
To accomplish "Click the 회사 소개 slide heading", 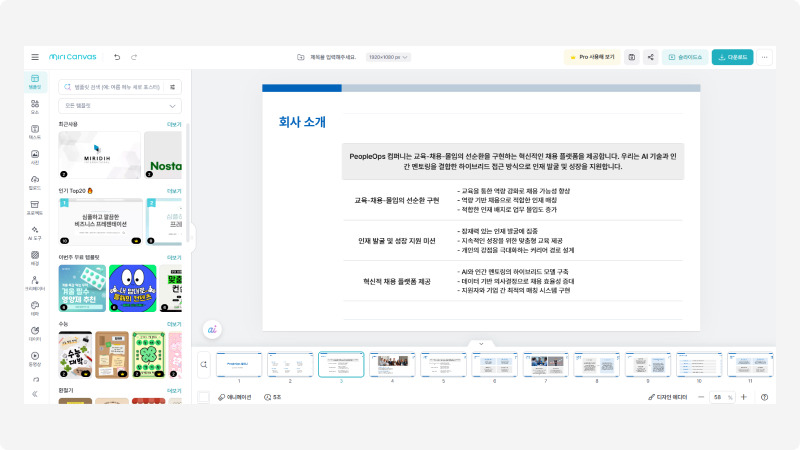I will [302, 122].
